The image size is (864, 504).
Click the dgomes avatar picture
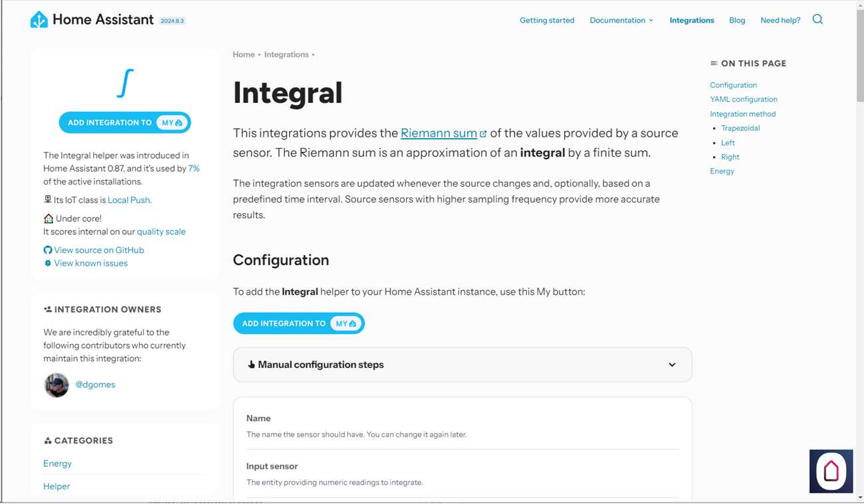56,385
